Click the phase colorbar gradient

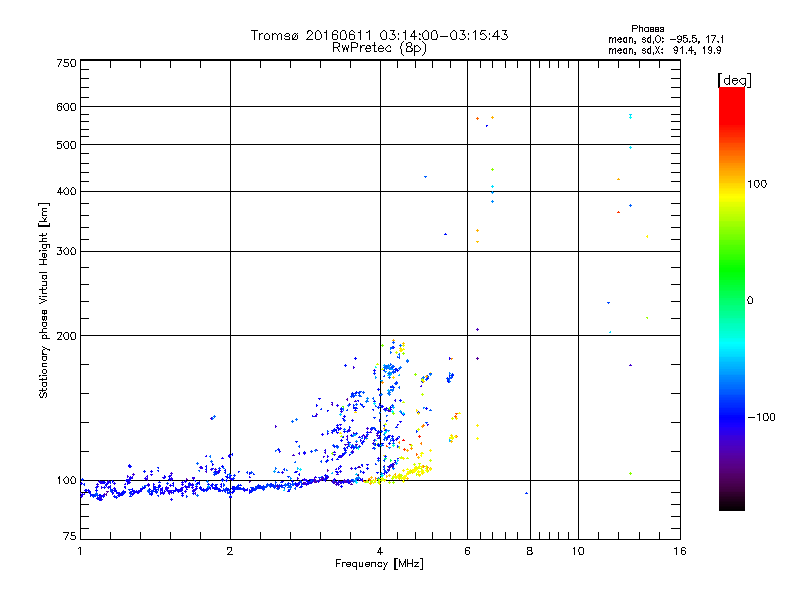(732, 298)
